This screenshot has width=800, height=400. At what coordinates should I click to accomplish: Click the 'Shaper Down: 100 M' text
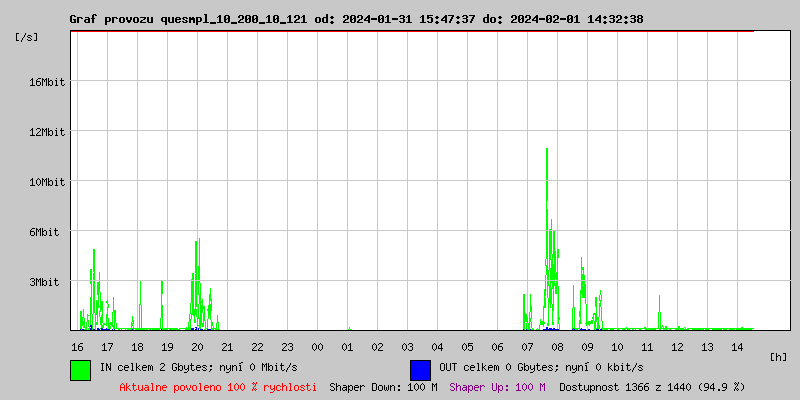click(x=383, y=386)
